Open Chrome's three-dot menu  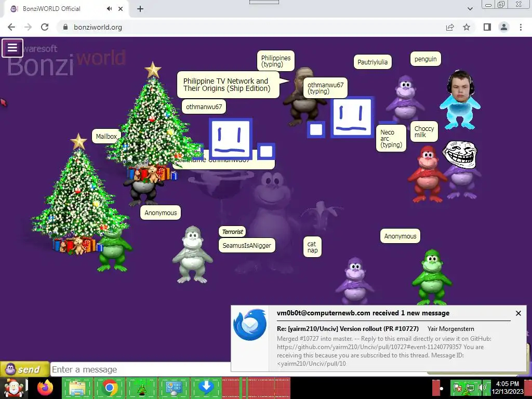click(521, 27)
